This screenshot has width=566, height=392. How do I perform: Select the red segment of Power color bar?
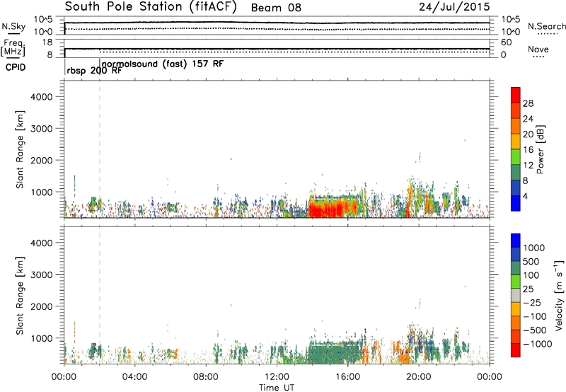click(516, 96)
